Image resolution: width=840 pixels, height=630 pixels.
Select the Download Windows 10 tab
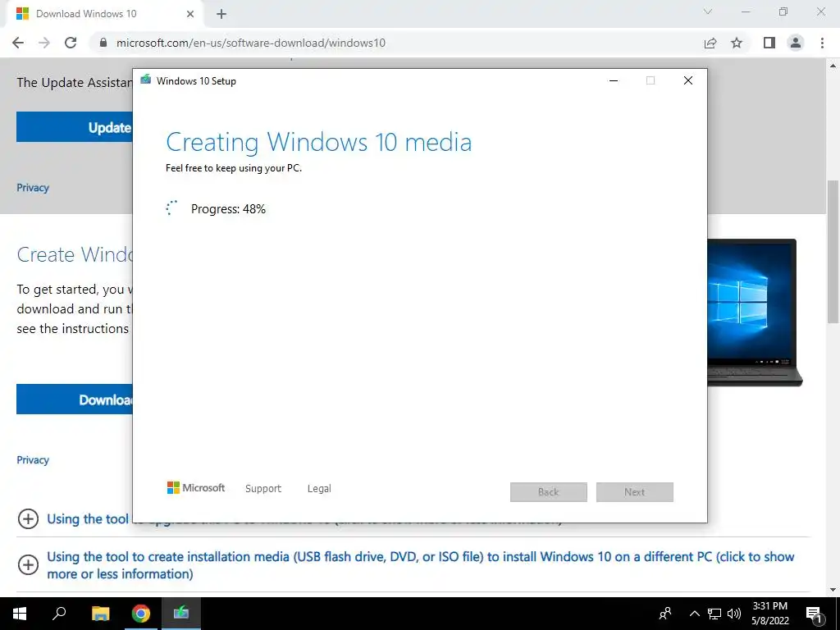tap(104, 14)
